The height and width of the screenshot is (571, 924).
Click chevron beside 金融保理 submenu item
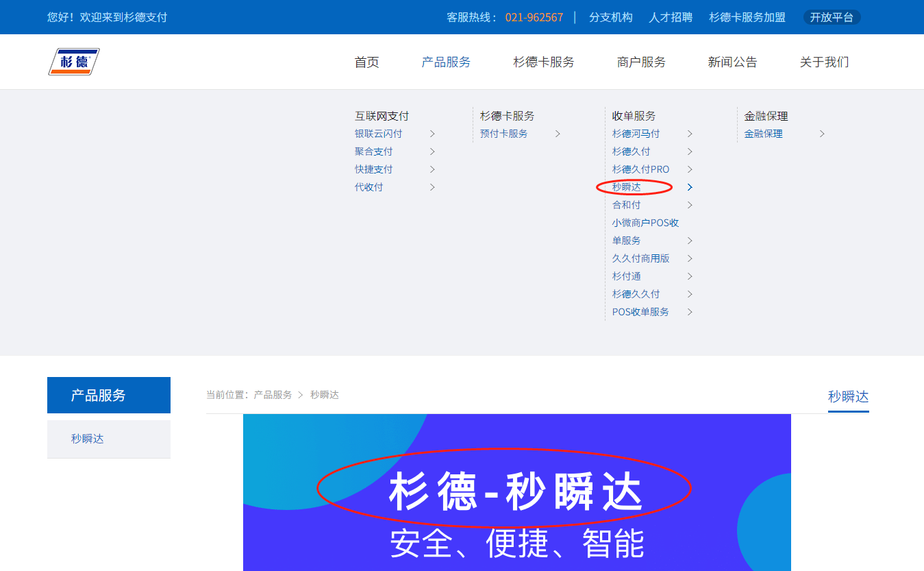tap(822, 134)
